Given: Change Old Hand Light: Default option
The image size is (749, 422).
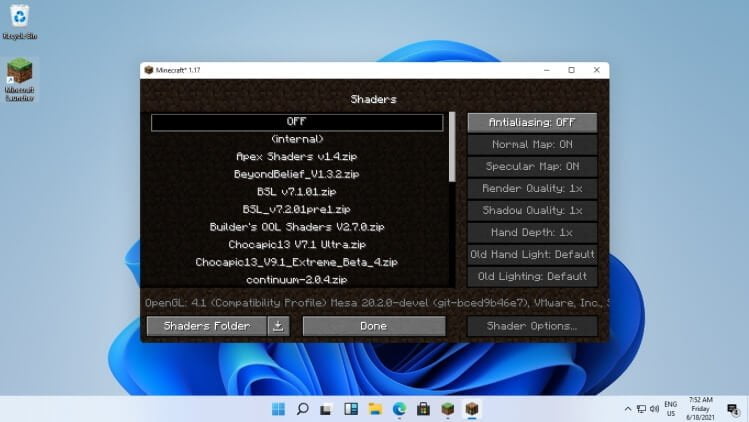Looking at the screenshot, I should [x=532, y=254].
